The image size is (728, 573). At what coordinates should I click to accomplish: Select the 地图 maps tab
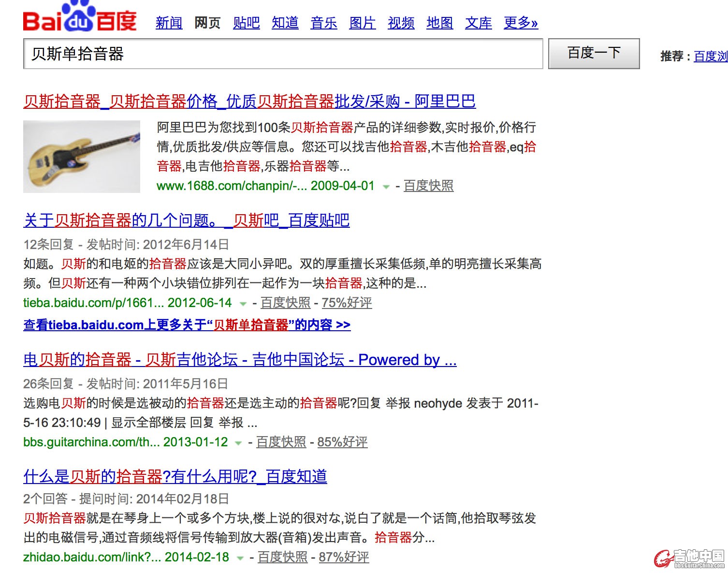[x=439, y=23]
